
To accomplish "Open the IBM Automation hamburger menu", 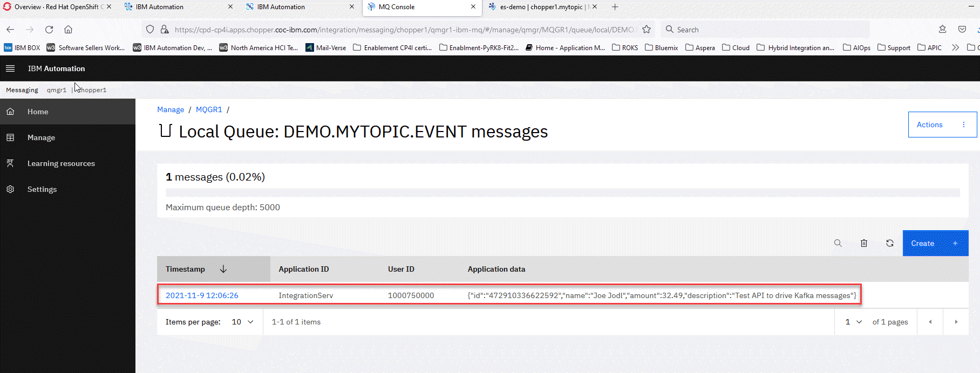I will (10, 68).
